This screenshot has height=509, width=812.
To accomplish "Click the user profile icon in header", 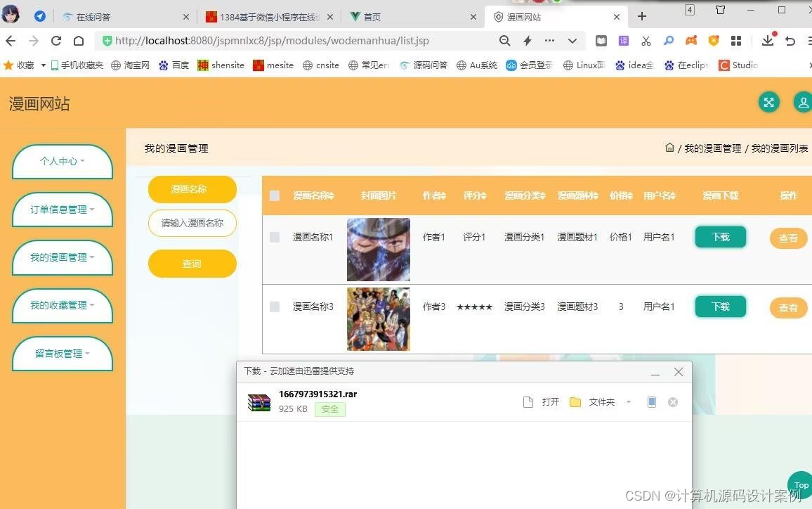I will (802, 102).
